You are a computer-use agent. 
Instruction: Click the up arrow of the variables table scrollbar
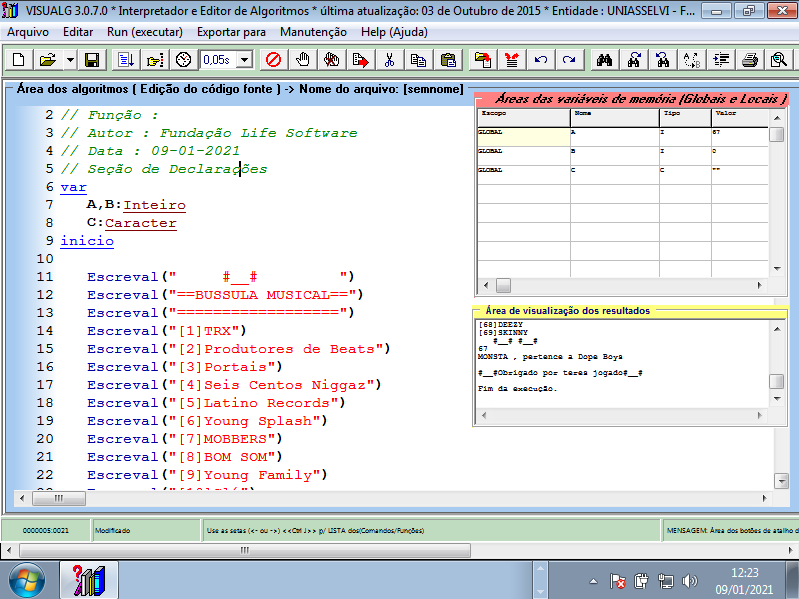tap(777, 118)
